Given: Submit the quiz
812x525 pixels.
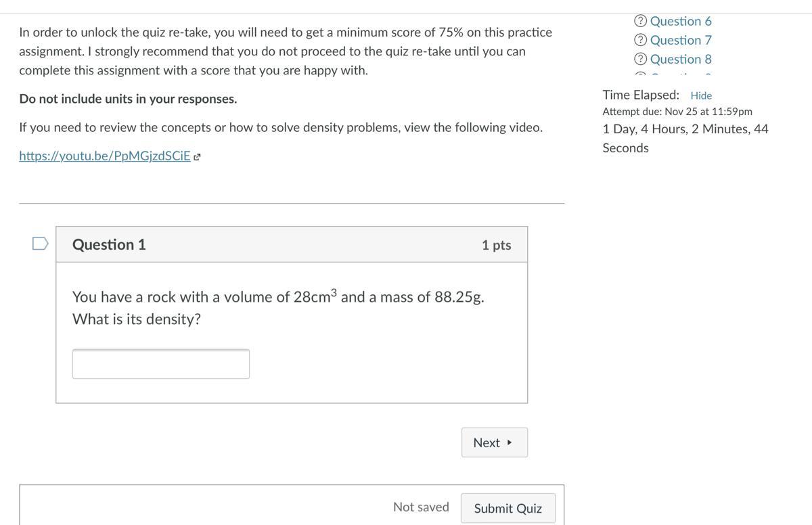Looking at the screenshot, I should coord(507,508).
